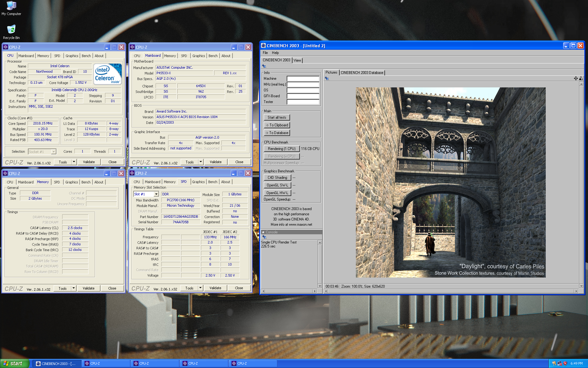Open the Tools dropdown arrow in the CPU-Z Mainboard window
The image size is (588, 368).
[x=201, y=162]
